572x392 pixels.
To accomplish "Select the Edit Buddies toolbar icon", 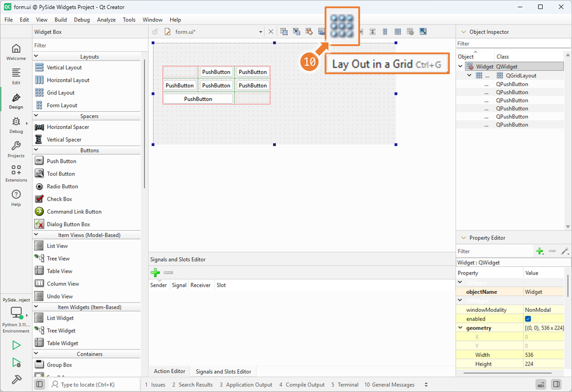I will pos(309,32).
